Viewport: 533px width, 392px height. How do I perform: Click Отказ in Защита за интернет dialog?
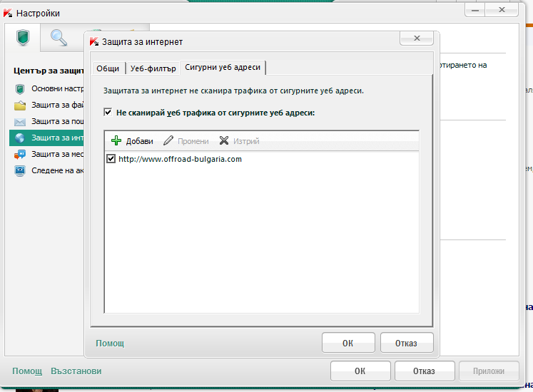point(407,343)
